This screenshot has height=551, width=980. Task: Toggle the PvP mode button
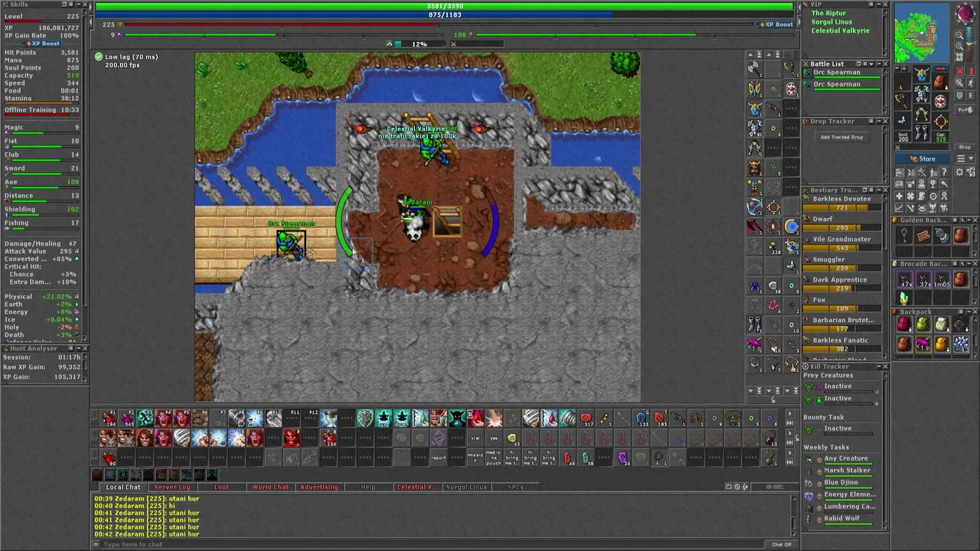click(x=965, y=110)
